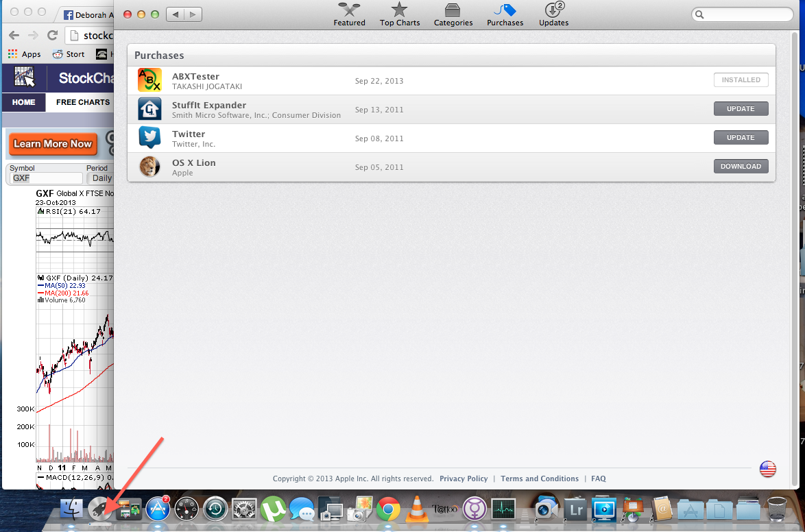This screenshot has height=532, width=805.
Task: Open Address Book from the Dock
Action: point(662,509)
